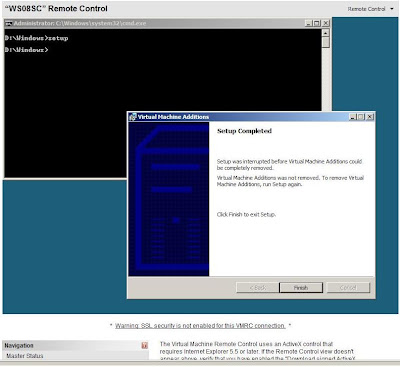Screen dimensions: 400x367
Task: Click the "WS08SC" Remote Control page title
Action: [56, 9]
